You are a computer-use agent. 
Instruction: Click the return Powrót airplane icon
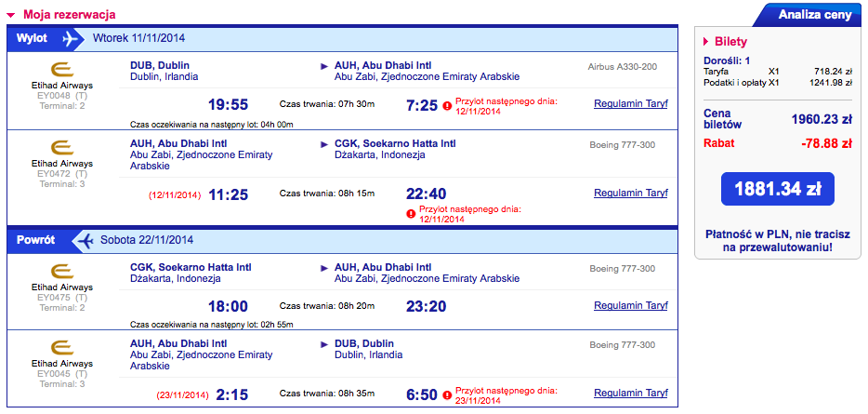[85, 241]
